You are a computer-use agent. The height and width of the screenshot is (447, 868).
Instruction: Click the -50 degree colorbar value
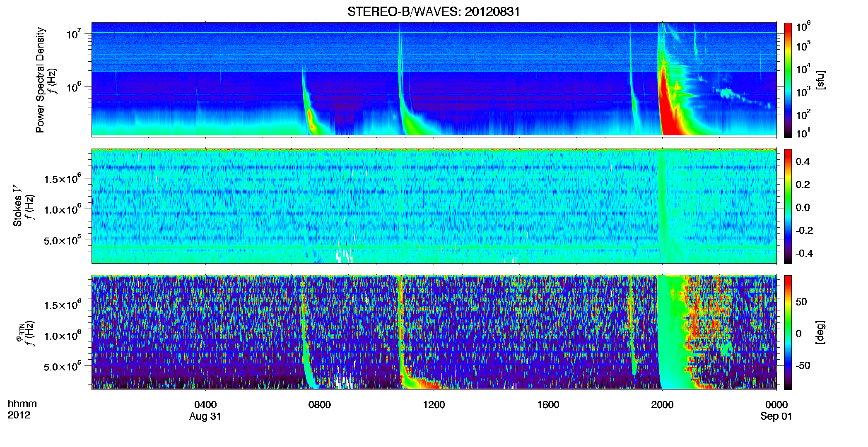[803, 366]
